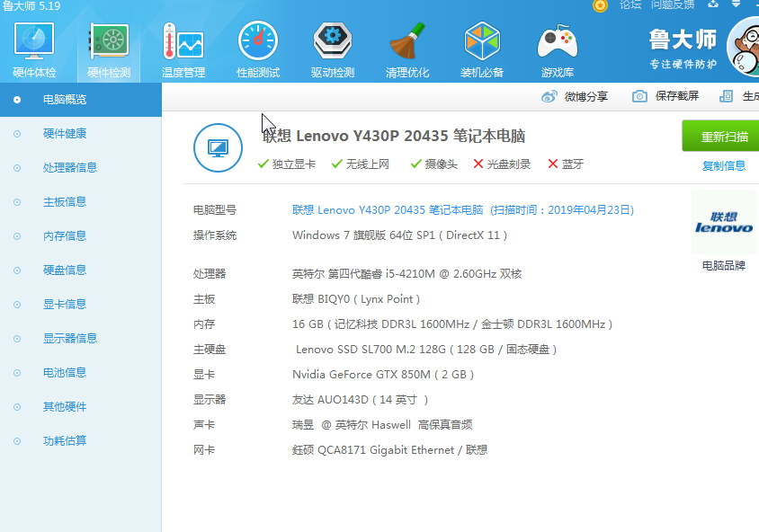Click the report icon beside 生成
759x532 pixels.
[726, 96]
